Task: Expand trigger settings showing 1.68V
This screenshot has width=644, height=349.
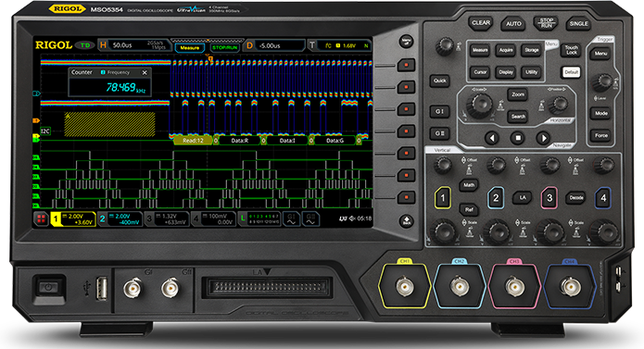Action: [339, 45]
